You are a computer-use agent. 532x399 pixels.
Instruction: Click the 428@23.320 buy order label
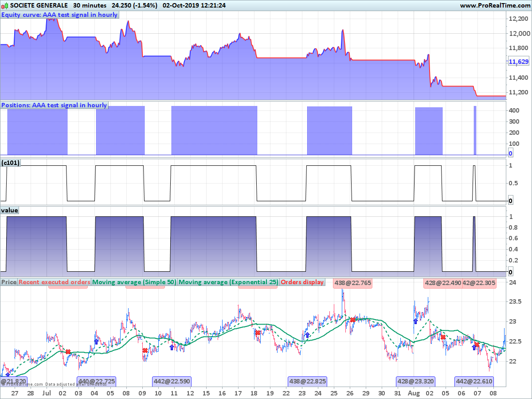click(415, 381)
